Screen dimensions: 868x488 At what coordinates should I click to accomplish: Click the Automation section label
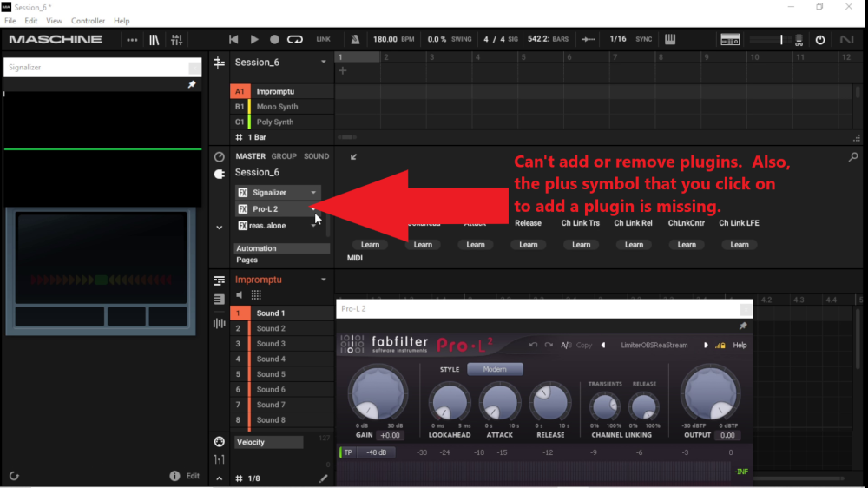tap(282, 248)
